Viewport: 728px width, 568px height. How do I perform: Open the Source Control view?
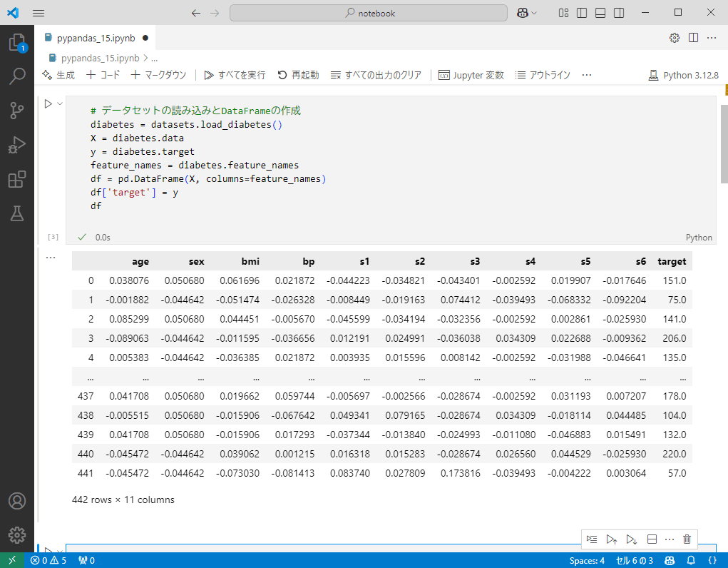pos(16,110)
